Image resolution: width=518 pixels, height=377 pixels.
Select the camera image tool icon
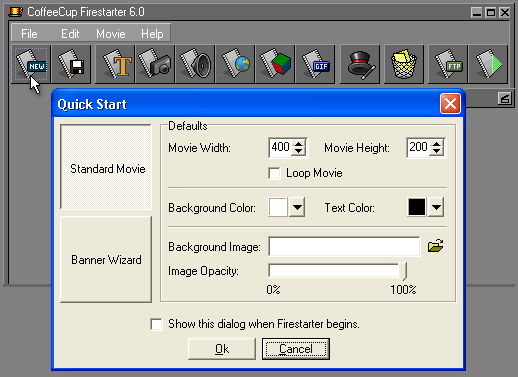155,64
